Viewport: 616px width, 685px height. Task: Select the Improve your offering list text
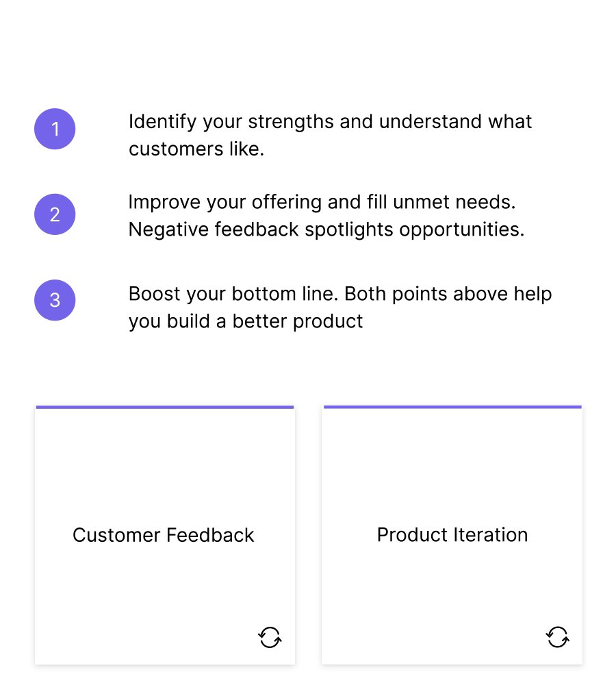326,216
